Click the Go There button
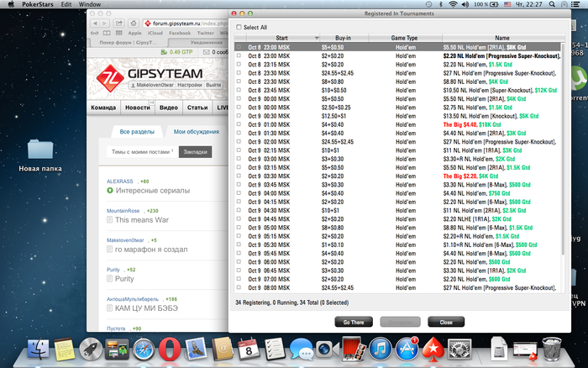The height and width of the screenshot is (368, 588). point(354,323)
